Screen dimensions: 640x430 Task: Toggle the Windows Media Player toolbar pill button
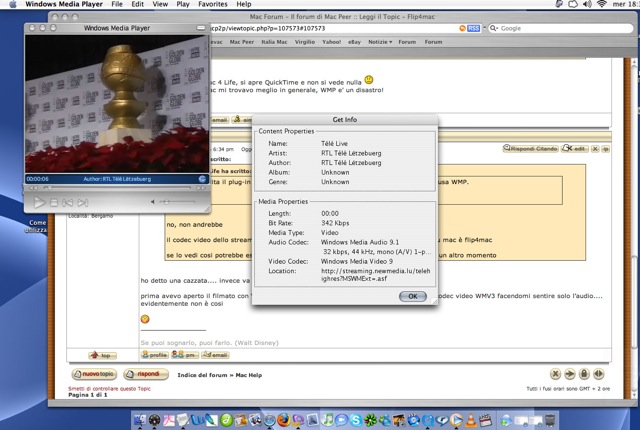coord(201,28)
